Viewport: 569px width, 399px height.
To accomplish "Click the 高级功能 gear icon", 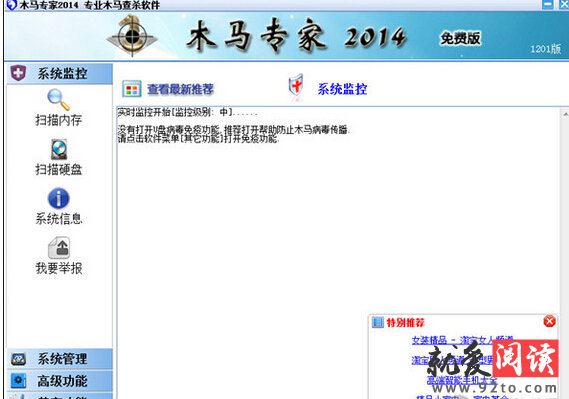I will point(18,381).
